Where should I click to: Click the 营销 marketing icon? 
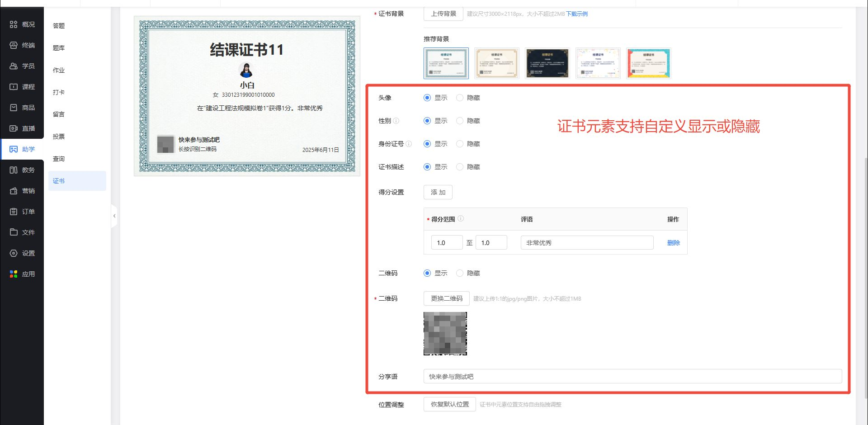pos(14,191)
